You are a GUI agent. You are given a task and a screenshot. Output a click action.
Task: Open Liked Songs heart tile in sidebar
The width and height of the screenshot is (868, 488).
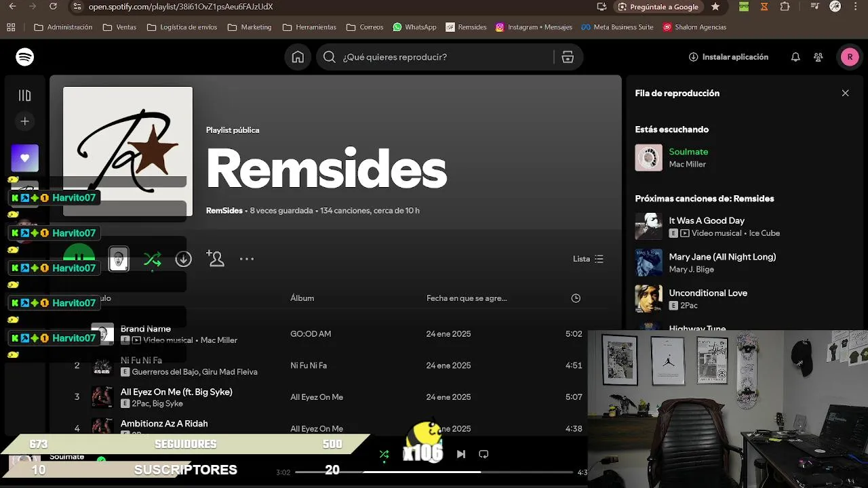click(x=25, y=158)
